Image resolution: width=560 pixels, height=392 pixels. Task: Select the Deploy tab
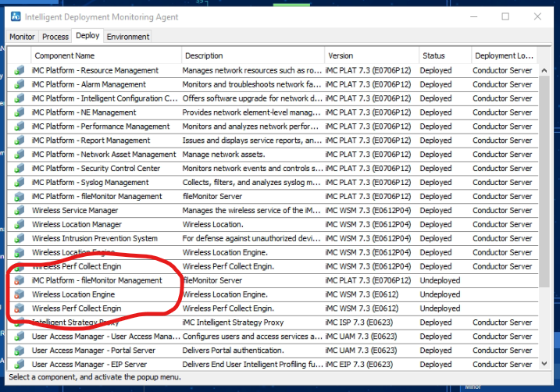(87, 36)
